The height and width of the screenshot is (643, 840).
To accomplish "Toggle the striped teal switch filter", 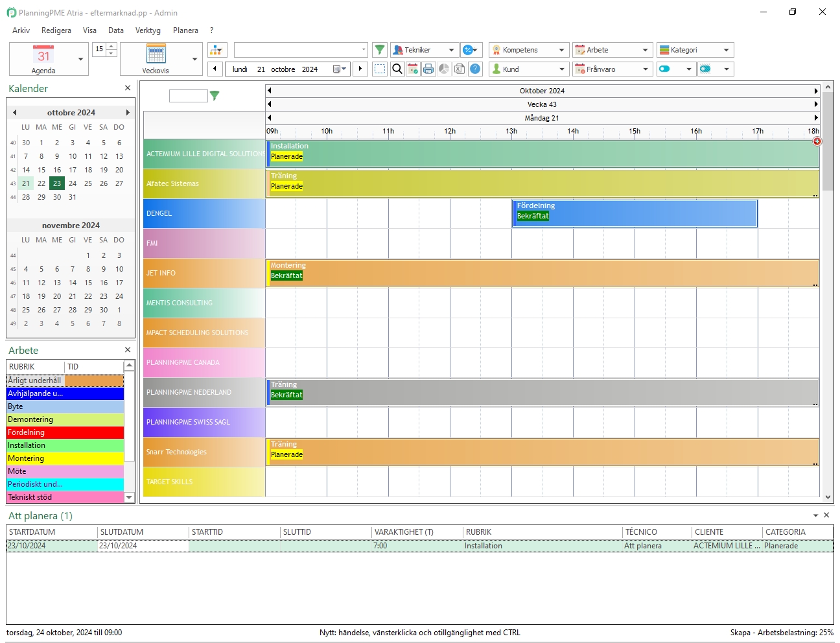I will point(705,69).
